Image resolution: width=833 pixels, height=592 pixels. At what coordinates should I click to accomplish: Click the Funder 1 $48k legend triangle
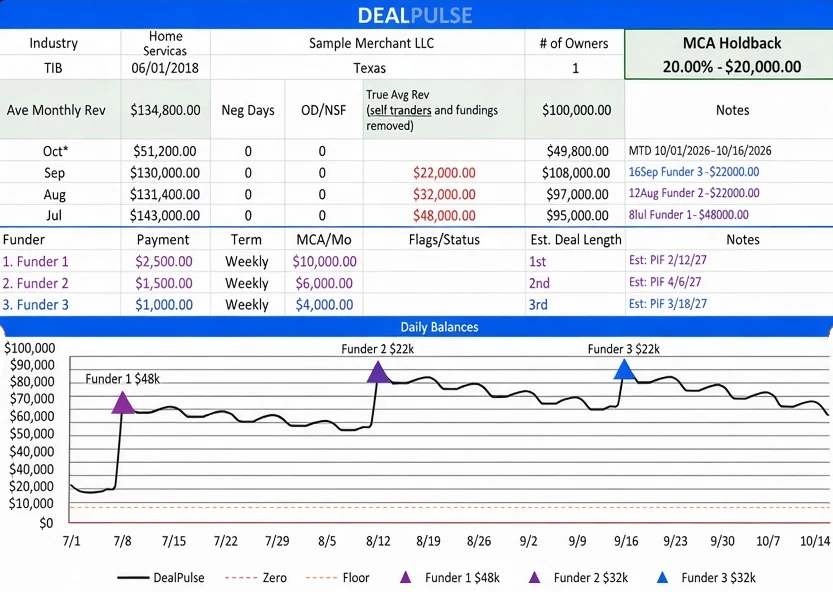(405, 577)
